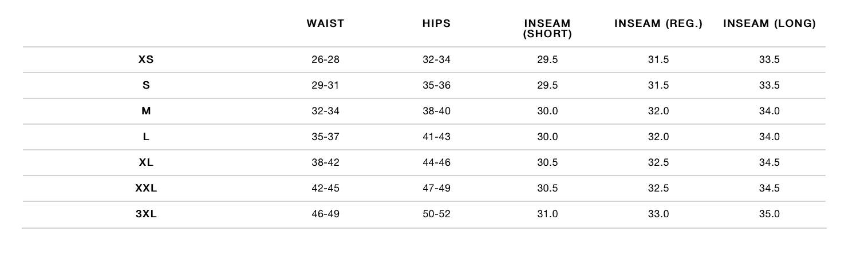
Task: Click 3XL regular inseam value 33.0
Action: (658, 214)
